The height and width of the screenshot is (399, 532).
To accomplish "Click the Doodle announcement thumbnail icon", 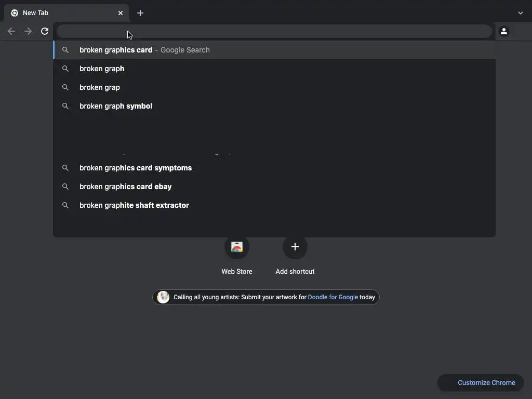I will [x=163, y=297].
